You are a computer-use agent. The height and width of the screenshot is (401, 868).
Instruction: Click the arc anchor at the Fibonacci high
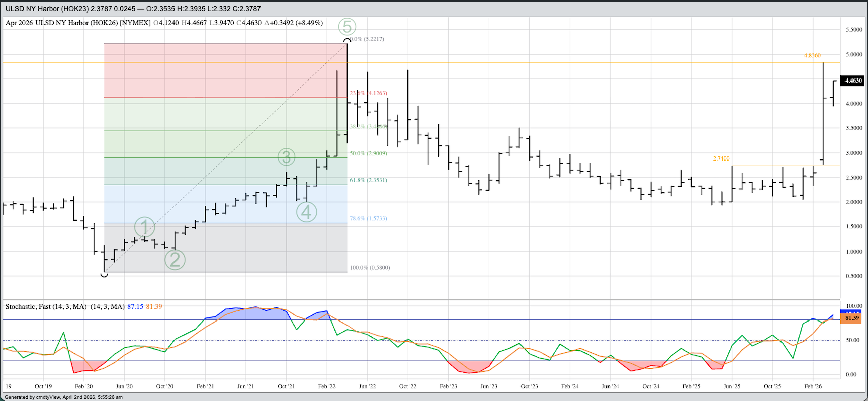[347, 40]
